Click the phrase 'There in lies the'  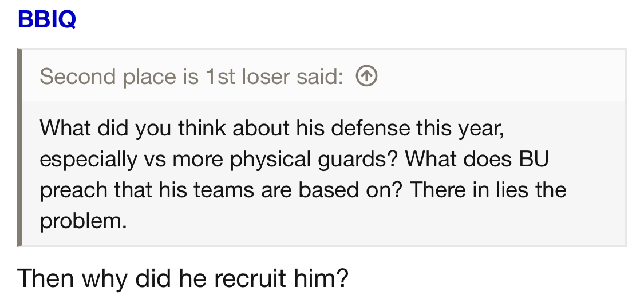(488, 190)
